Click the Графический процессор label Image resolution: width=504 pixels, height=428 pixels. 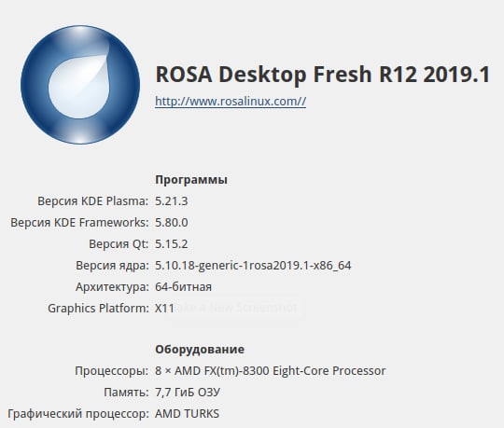78,414
